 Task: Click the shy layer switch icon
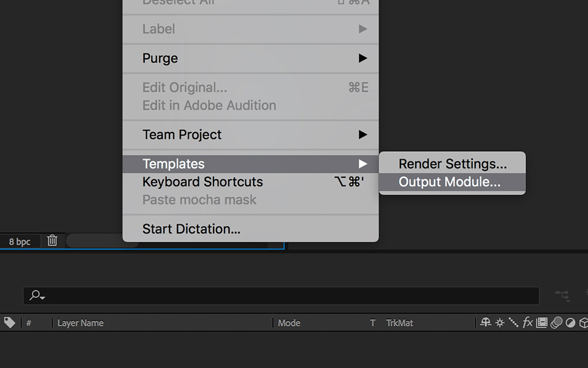click(x=486, y=322)
